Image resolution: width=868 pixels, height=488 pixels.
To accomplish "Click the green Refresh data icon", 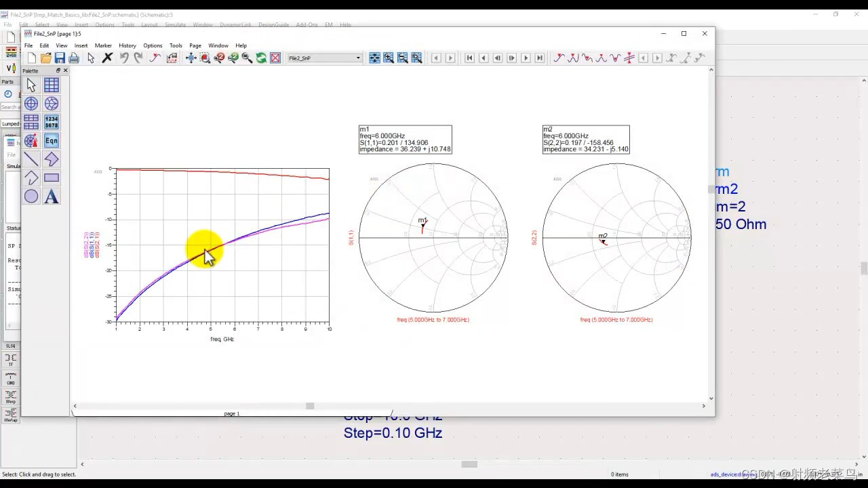I will coord(261,58).
